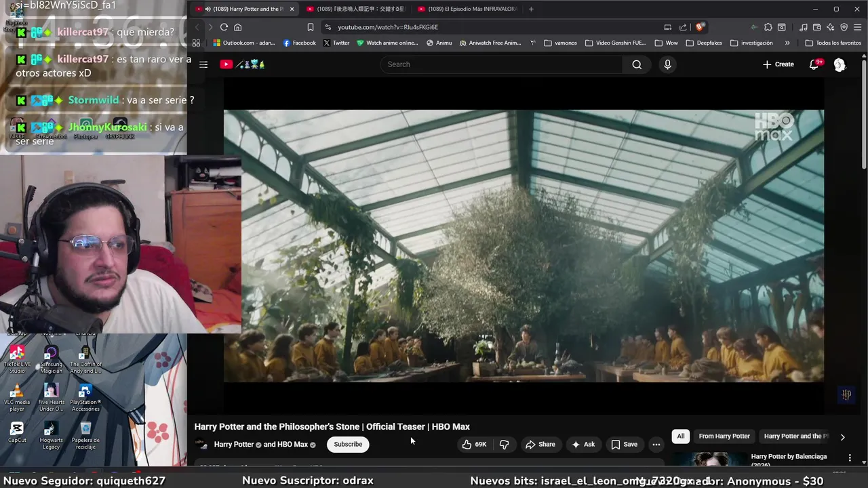Open TikTok LIVE Studio desktop shortcut
The image size is (868, 488).
click(17, 359)
